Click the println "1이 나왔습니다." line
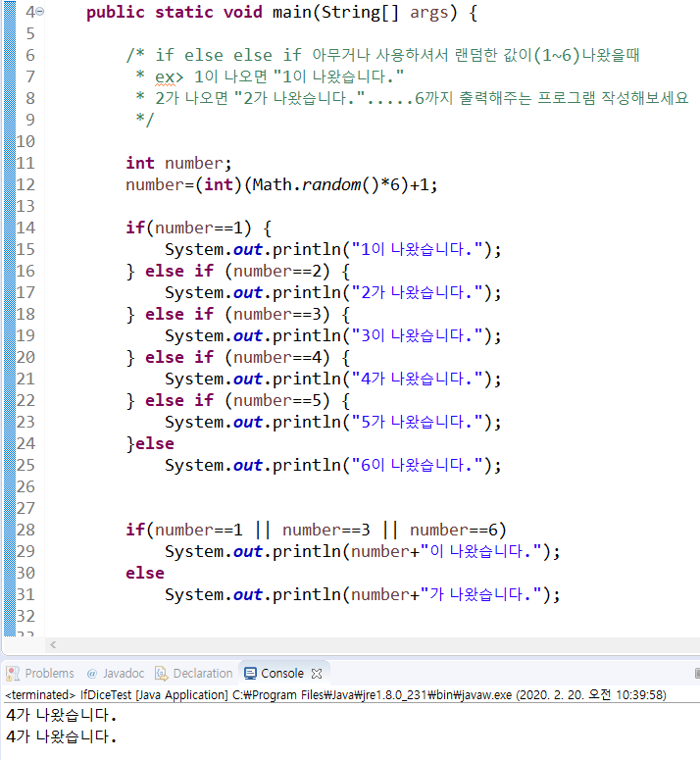 332,249
